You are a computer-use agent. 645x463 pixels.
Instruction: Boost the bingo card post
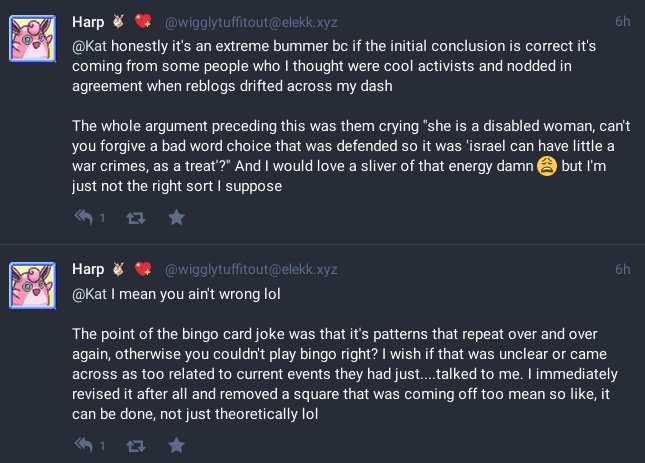coord(136,445)
